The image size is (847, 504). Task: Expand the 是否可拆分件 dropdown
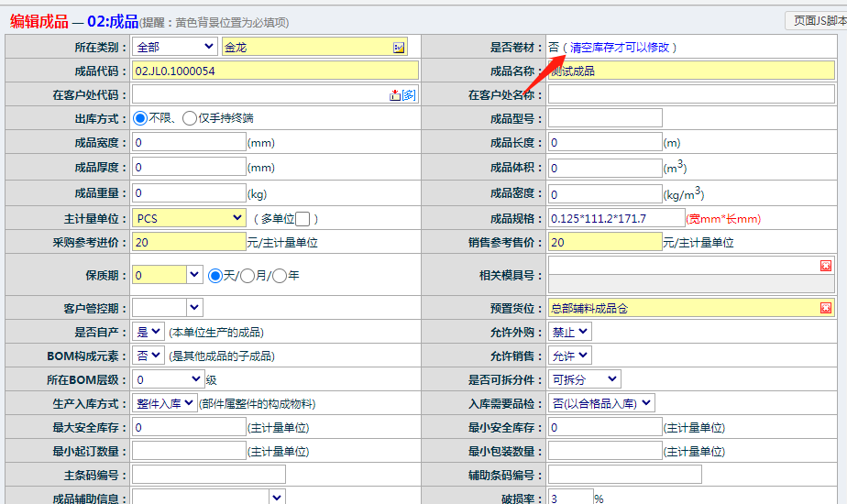click(x=584, y=379)
